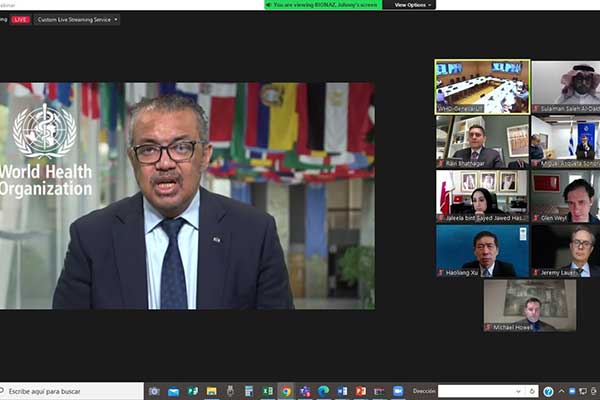Viewport: 600px width, 400px height.
Task: Open Microsoft Teams from taskbar
Action: [305, 391]
